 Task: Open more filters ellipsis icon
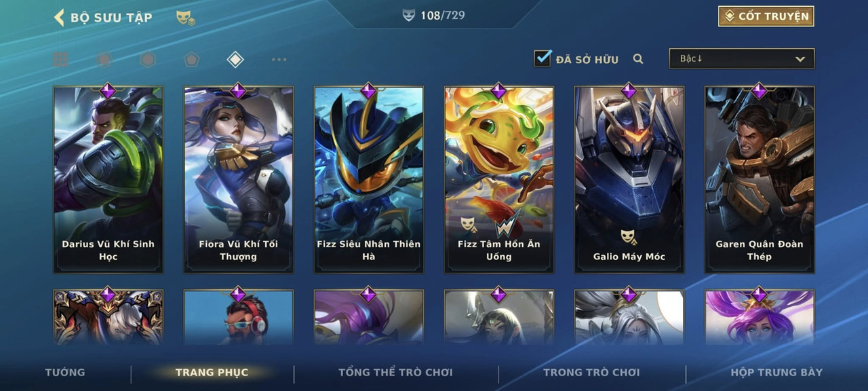pos(279,60)
